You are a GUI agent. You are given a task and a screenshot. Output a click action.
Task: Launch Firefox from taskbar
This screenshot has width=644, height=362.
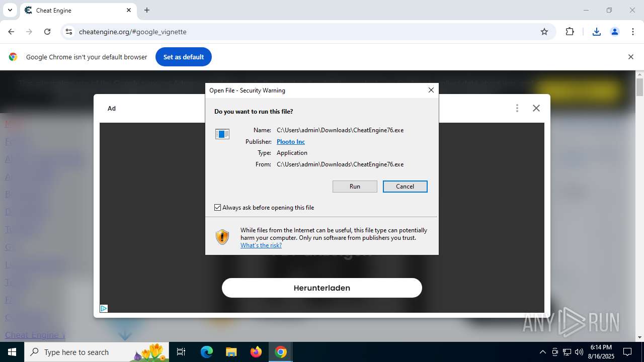coord(256,352)
